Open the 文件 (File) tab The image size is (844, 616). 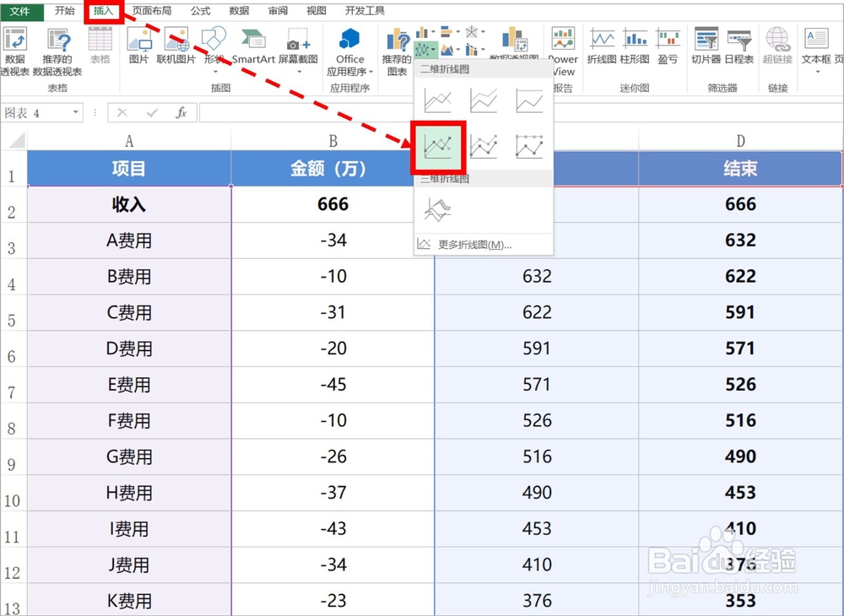[20, 10]
